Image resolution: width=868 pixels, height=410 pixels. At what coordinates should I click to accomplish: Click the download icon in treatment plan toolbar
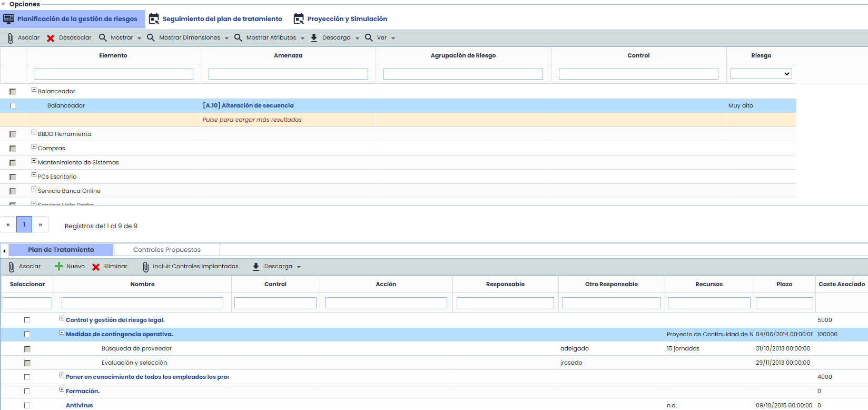tap(256, 267)
